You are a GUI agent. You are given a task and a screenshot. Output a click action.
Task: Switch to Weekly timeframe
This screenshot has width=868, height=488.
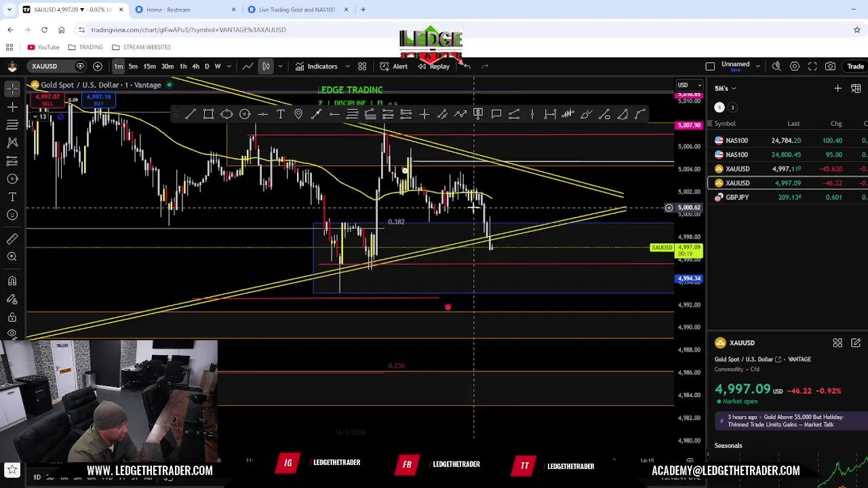click(x=218, y=66)
